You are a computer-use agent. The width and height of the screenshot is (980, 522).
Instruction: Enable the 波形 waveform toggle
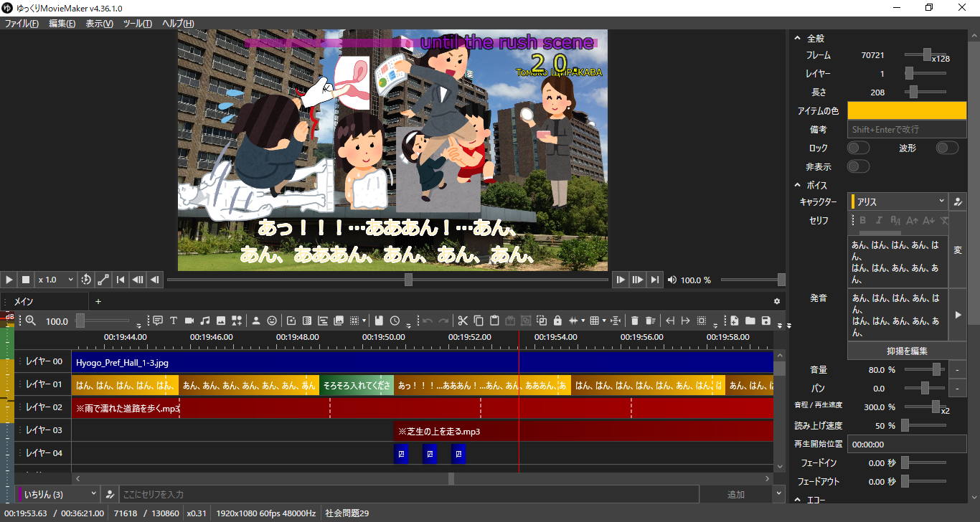pyautogui.click(x=947, y=148)
